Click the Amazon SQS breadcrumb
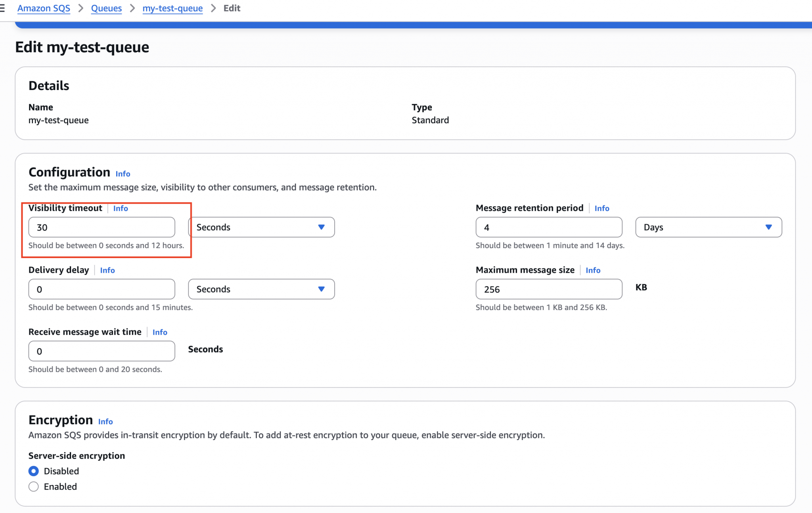 pos(44,8)
